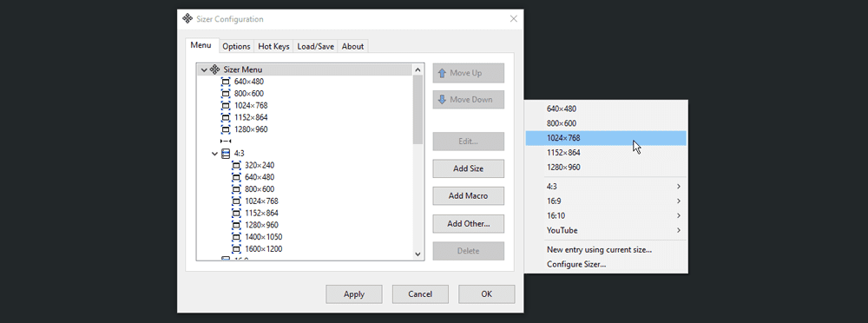Screen dimensions: 868x323
Task: Select the 1600×1200 tree entry text
Action: coord(264,248)
